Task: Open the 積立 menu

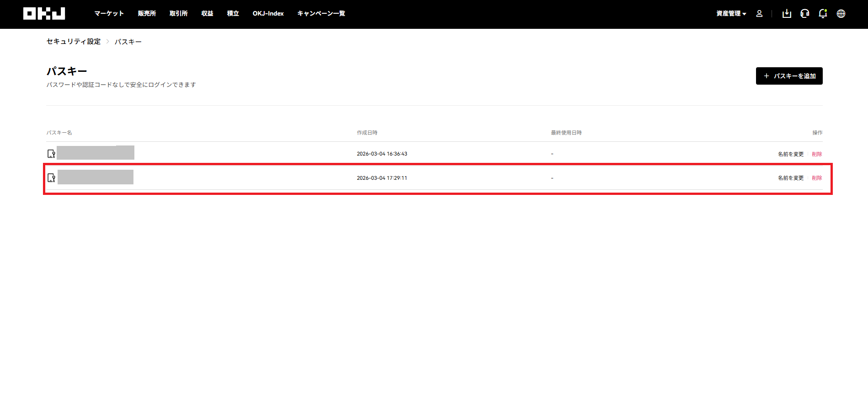Action: tap(233, 14)
